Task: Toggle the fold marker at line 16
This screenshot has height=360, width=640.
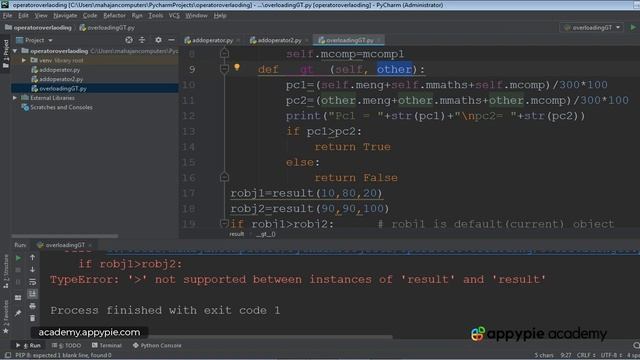Action: pos(224,177)
